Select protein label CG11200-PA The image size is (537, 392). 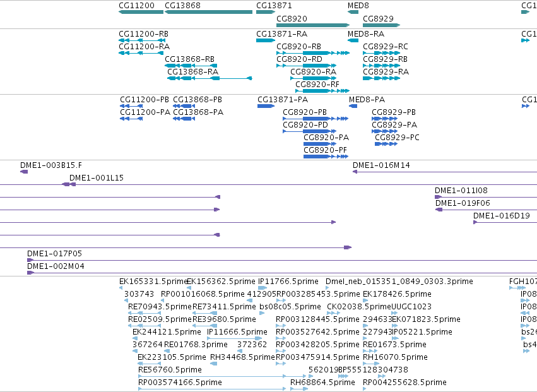coord(145,112)
